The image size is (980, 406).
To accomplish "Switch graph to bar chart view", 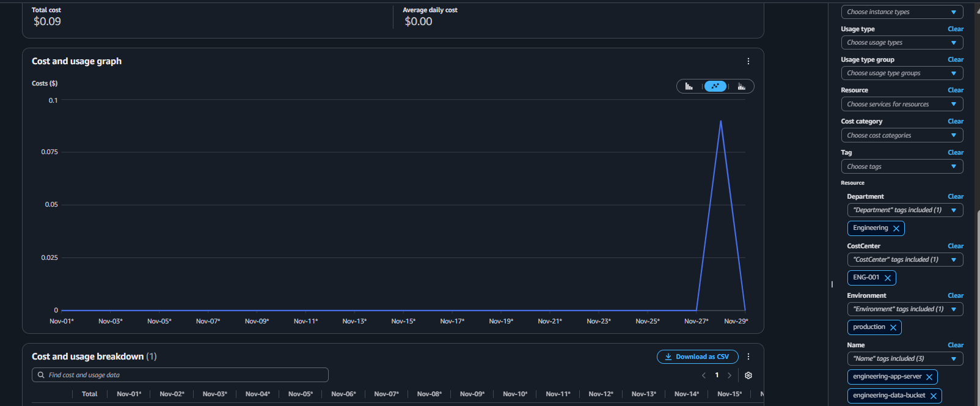I will 689,86.
